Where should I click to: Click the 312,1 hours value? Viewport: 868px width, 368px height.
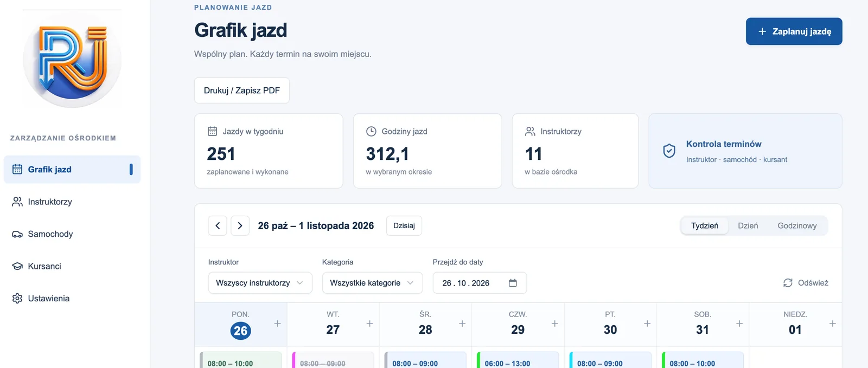(387, 154)
